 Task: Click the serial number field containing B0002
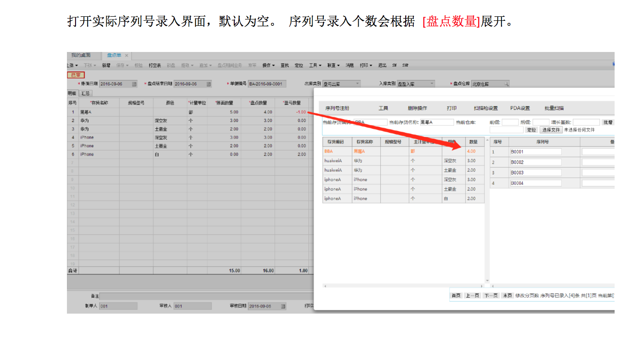click(535, 162)
